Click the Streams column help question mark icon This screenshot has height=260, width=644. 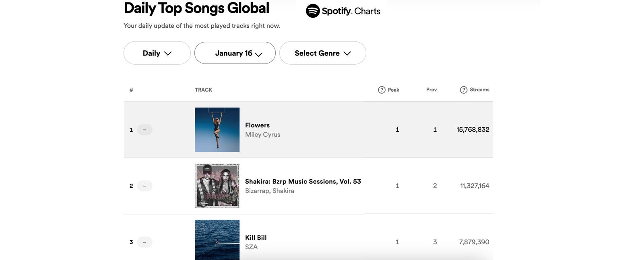click(464, 90)
